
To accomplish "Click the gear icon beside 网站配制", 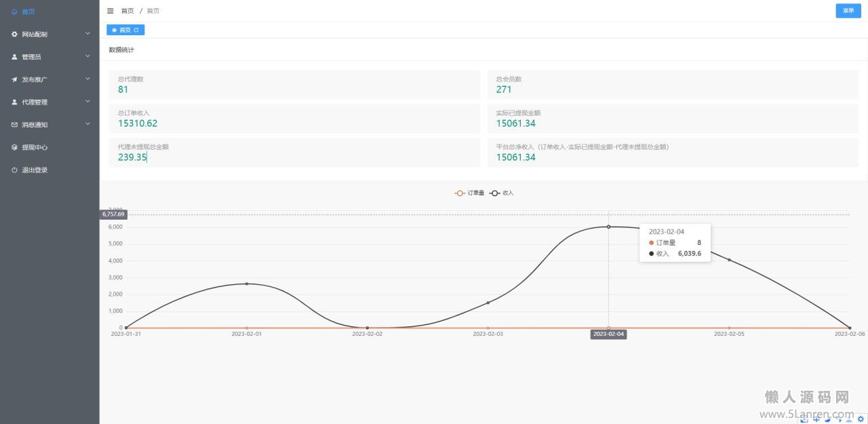I will (x=15, y=34).
